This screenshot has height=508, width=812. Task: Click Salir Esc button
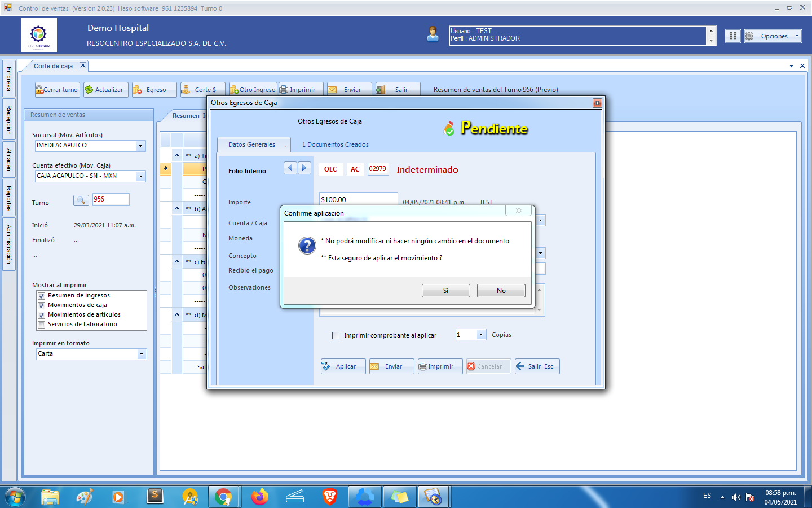[537, 366]
